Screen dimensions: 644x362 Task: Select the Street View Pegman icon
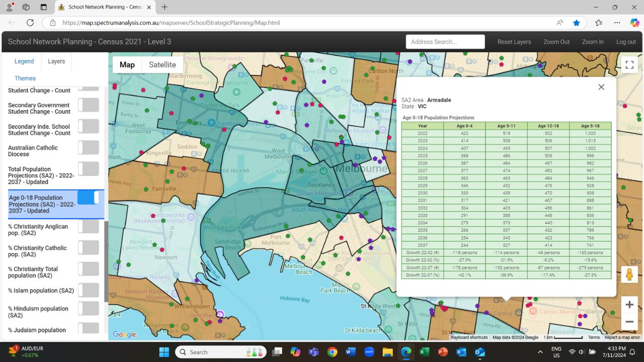click(x=629, y=274)
